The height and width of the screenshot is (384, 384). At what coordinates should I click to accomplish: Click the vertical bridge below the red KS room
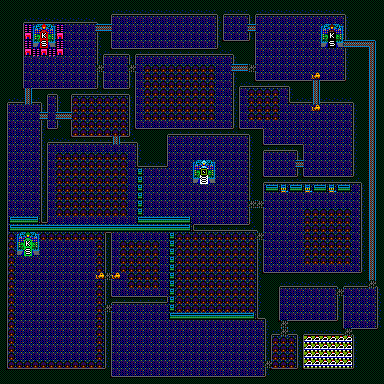28,96
